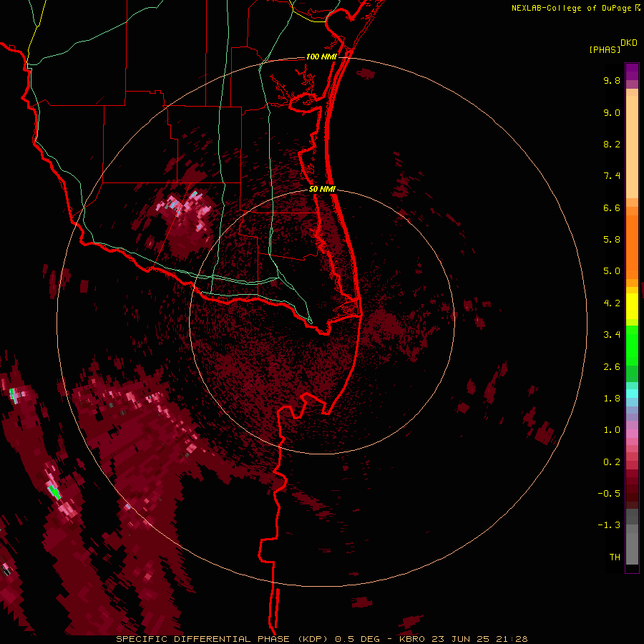Click the 5.8 scale value

click(612, 240)
